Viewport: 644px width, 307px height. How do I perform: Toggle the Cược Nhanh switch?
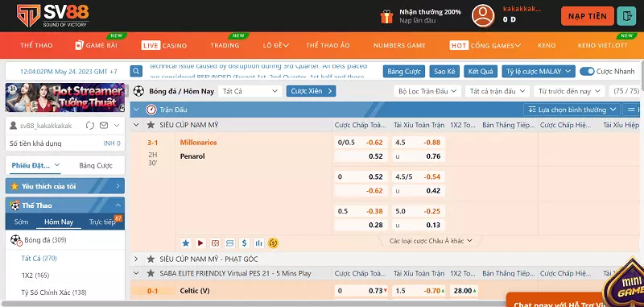pos(587,71)
